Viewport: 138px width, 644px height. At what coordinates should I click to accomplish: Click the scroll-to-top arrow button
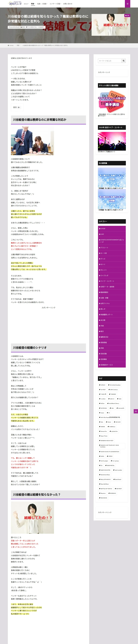136,411
